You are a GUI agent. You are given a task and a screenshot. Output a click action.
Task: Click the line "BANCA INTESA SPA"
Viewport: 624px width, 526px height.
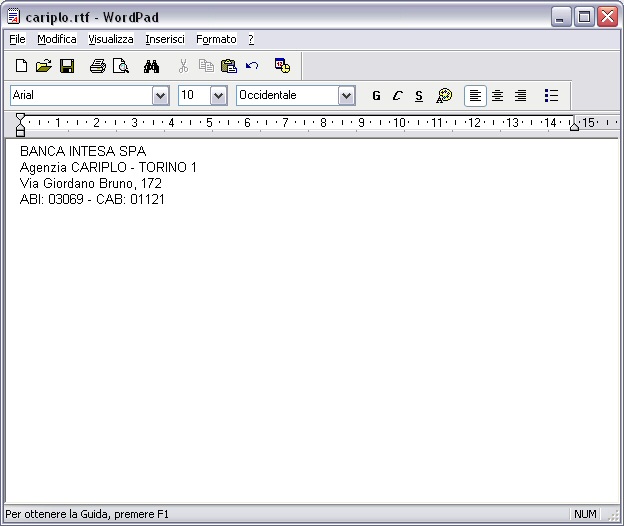(x=83, y=151)
